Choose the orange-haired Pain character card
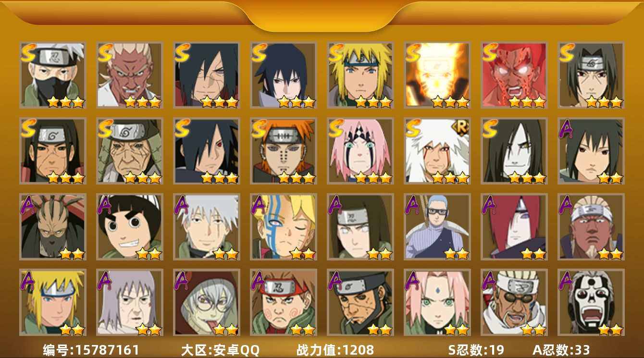 283,151
